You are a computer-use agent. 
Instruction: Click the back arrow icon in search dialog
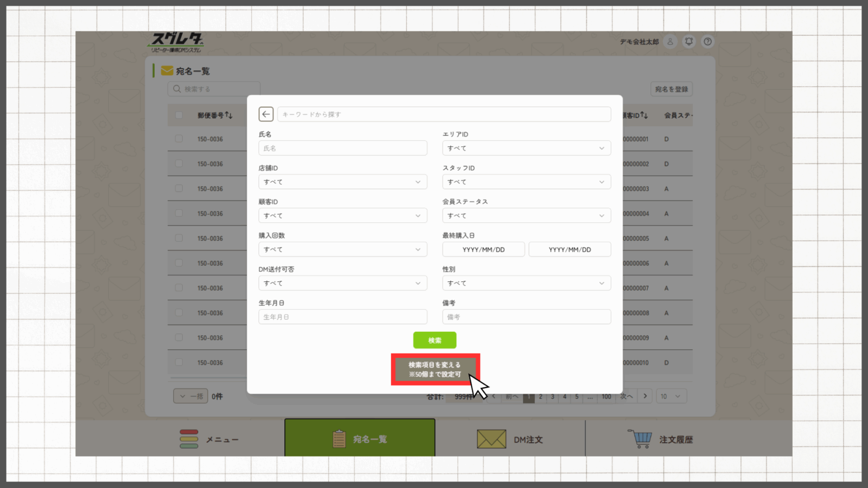266,114
